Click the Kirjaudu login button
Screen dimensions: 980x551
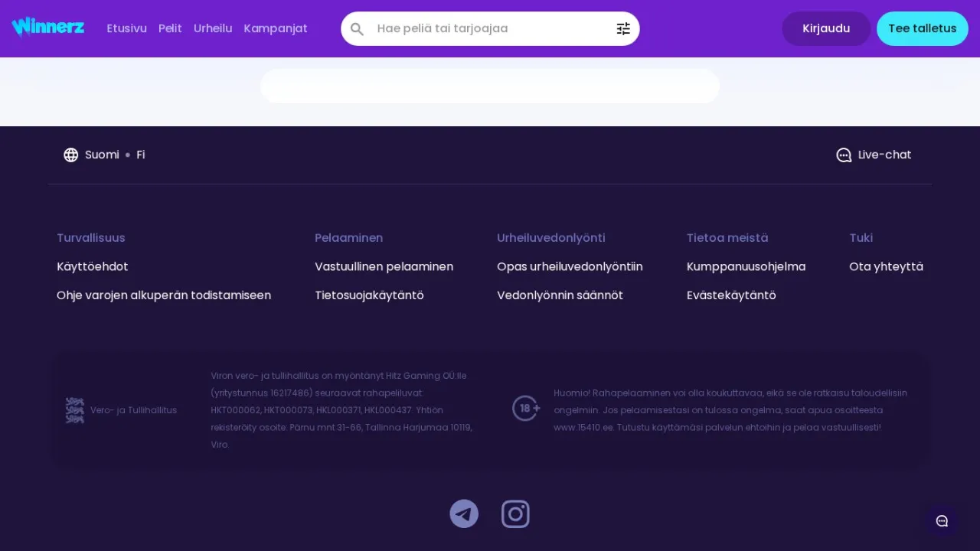click(826, 28)
